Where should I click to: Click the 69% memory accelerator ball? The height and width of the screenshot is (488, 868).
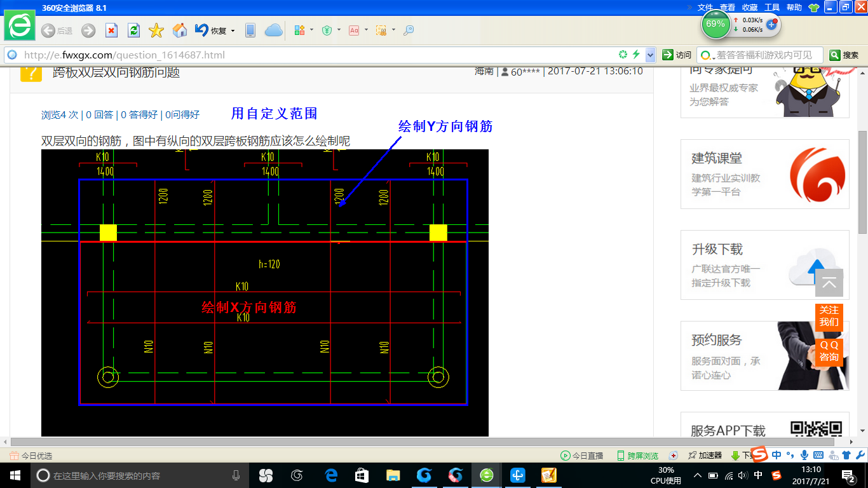coord(715,24)
